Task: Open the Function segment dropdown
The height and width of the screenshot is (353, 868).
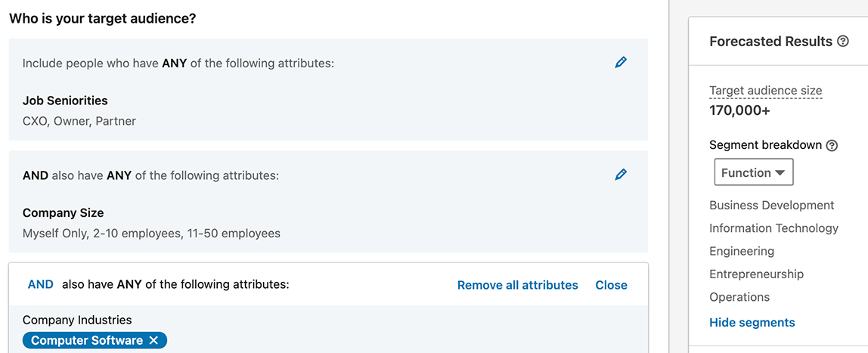Action: (754, 172)
